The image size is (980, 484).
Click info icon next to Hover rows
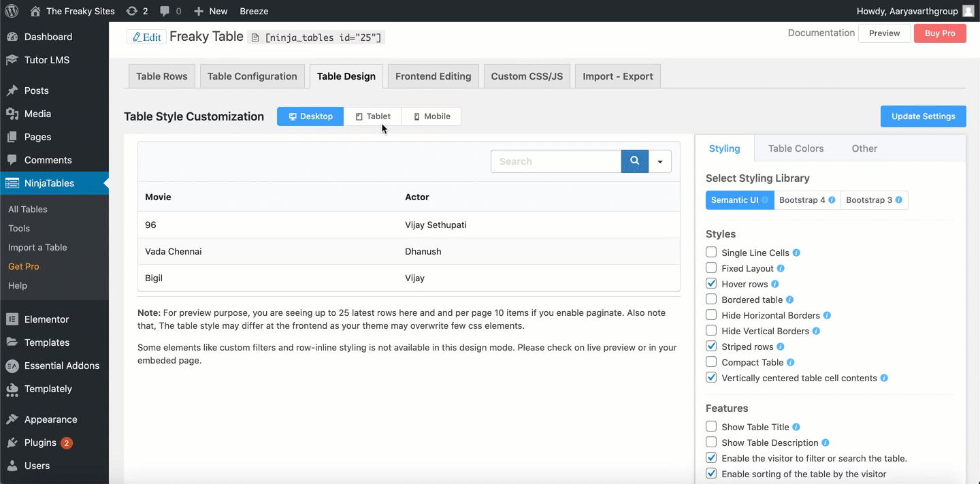pyautogui.click(x=775, y=284)
